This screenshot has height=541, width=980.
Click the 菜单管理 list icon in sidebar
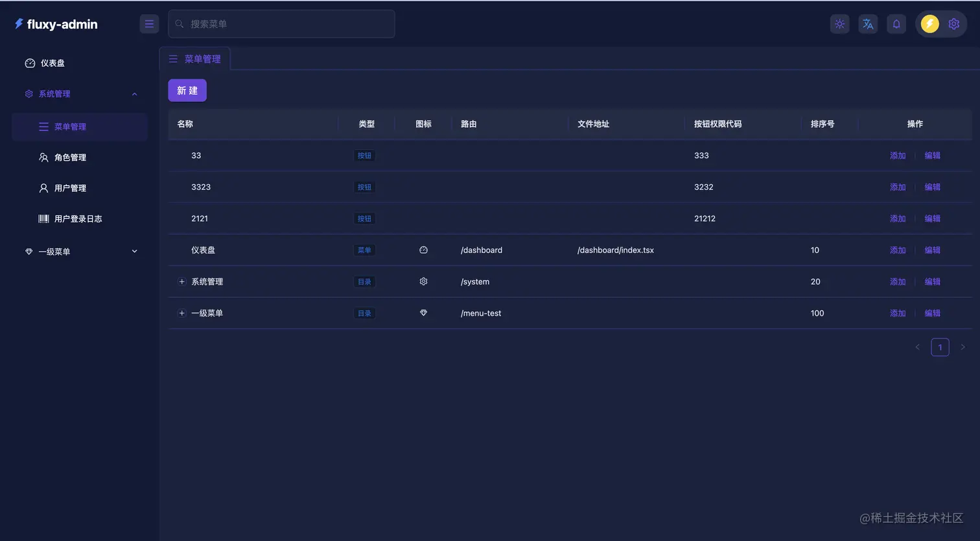(43, 127)
